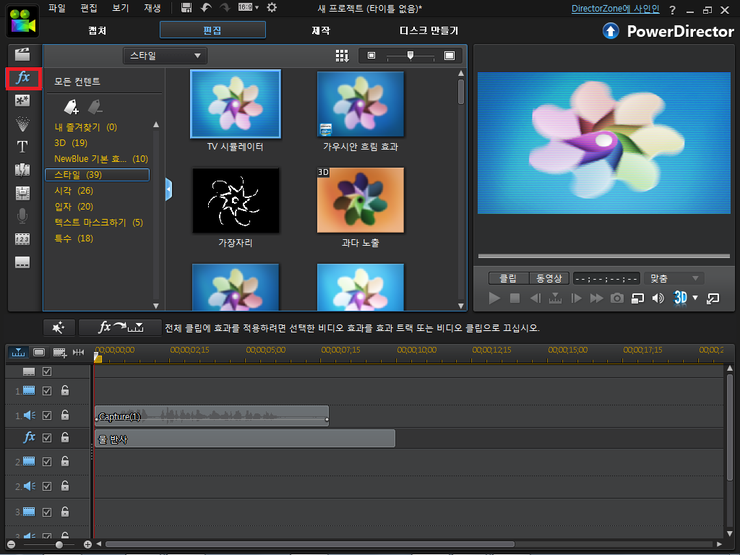This screenshot has width=740, height=555.
Task: Click the preview seek bar
Action: pos(604,256)
